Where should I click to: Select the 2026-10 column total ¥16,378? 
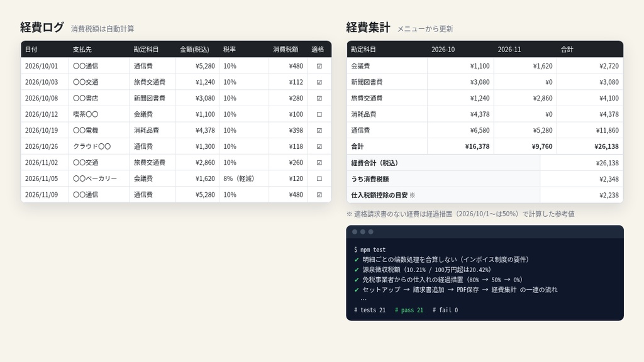coord(460,146)
